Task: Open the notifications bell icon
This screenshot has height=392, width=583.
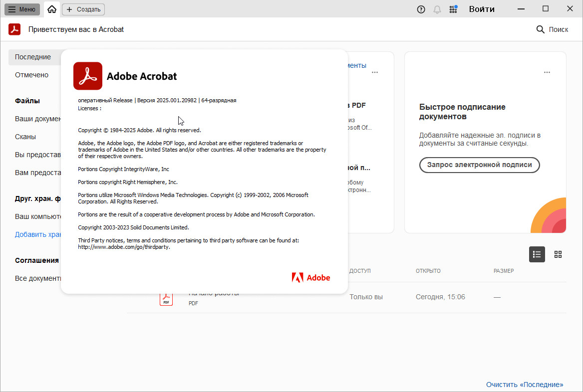Action: click(x=437, y=9)
